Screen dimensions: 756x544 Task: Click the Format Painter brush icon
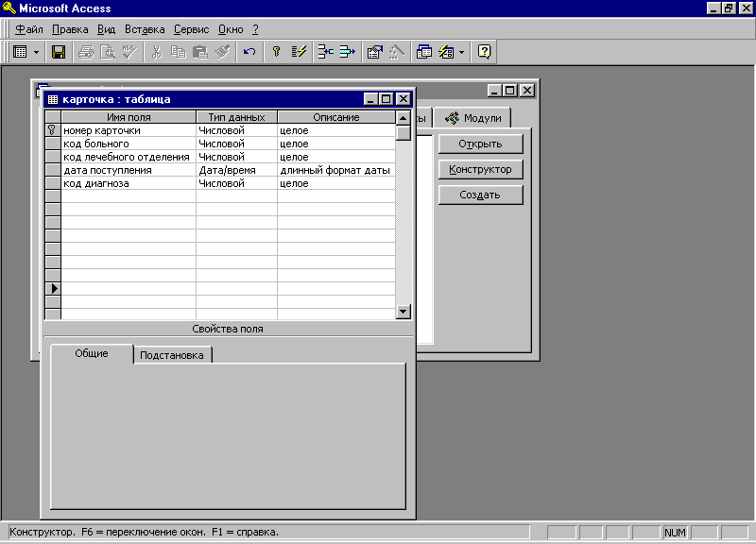pos(222,52)
